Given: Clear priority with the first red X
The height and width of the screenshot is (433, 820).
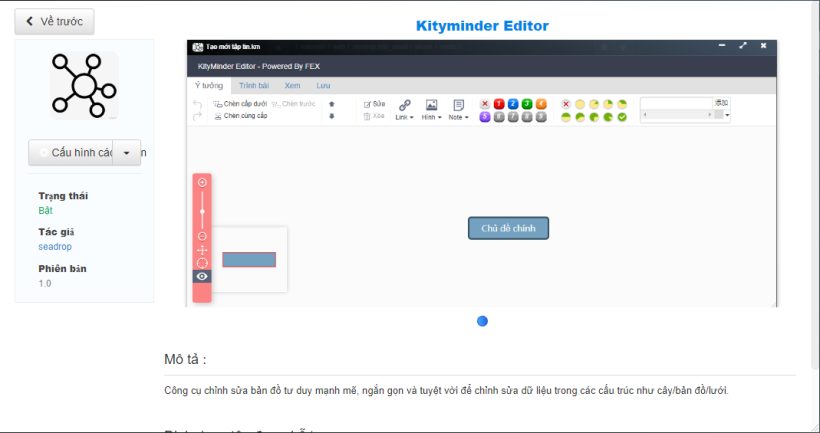Looking at the screenshot, I should pos(485,104).
